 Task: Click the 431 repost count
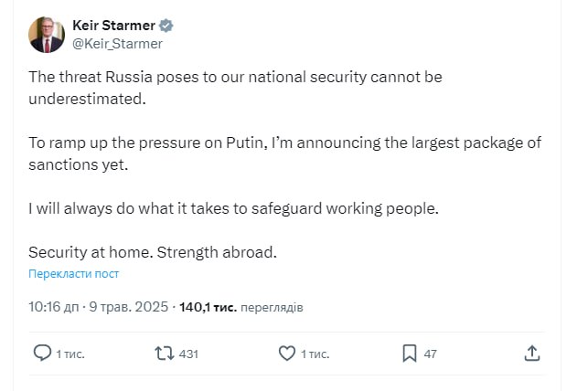click(188, 354)
